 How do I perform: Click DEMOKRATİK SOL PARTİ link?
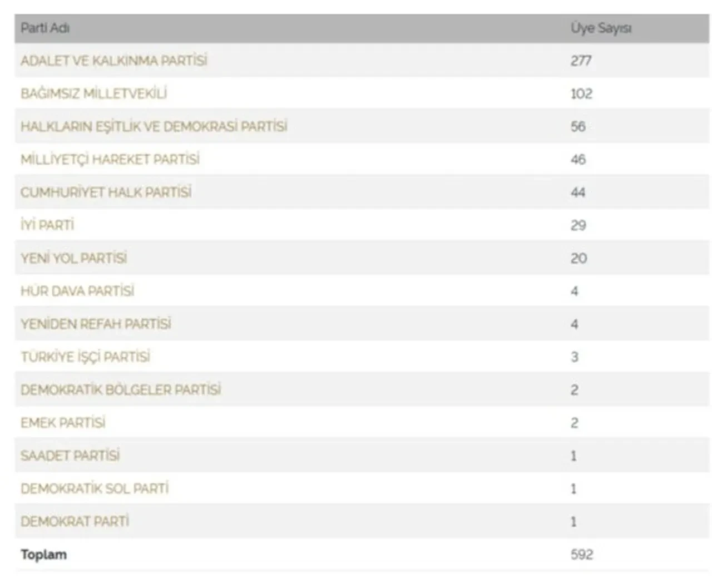pyautogui.click(x=95, y=488)
